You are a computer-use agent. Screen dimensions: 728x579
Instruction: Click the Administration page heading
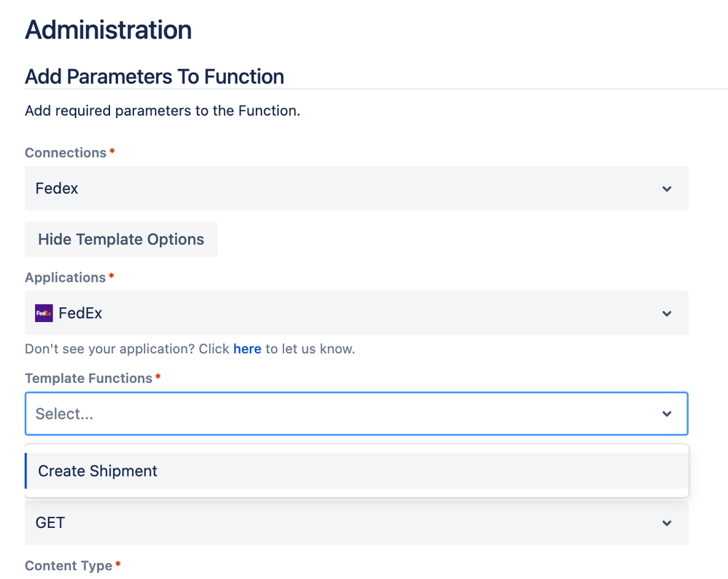(x=108, y=30)
